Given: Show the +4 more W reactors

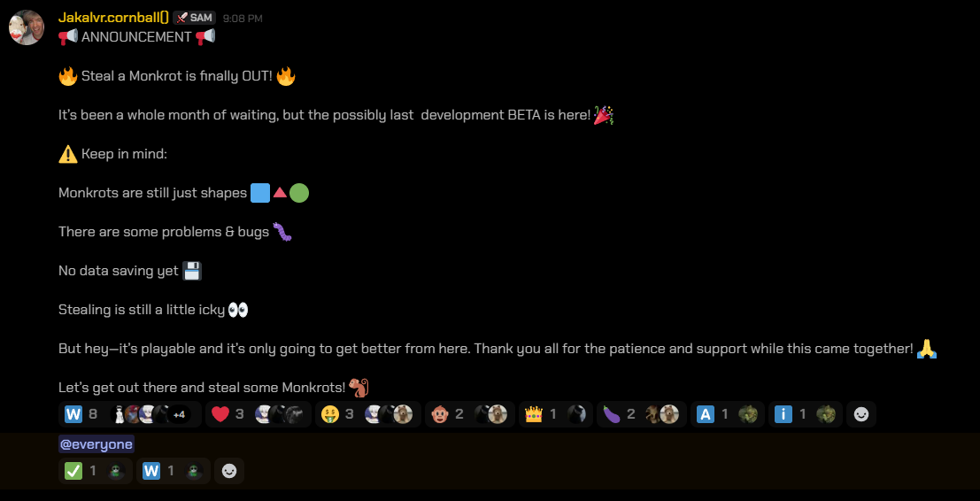Looking at the screenshot, I should pos(180,414).
